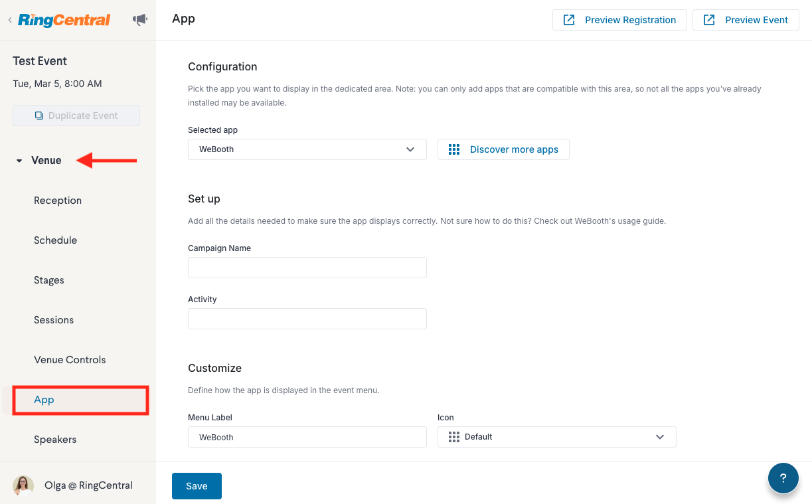Screen dimensions: 812x504
Task: Click external-link icon on Preview Event
Action: (x=709, y=20)
